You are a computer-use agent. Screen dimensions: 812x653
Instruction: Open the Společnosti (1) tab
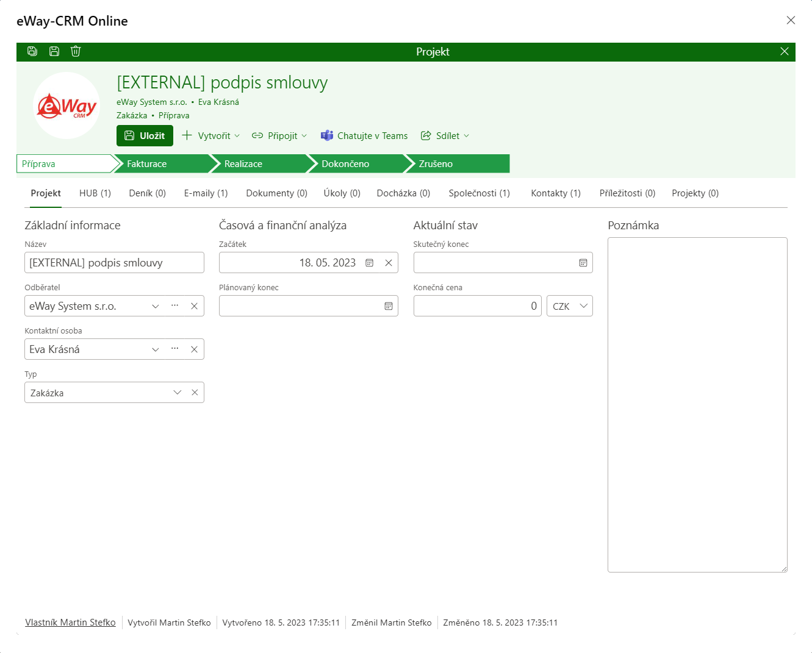pyautogui.click(x=479, y=193)
